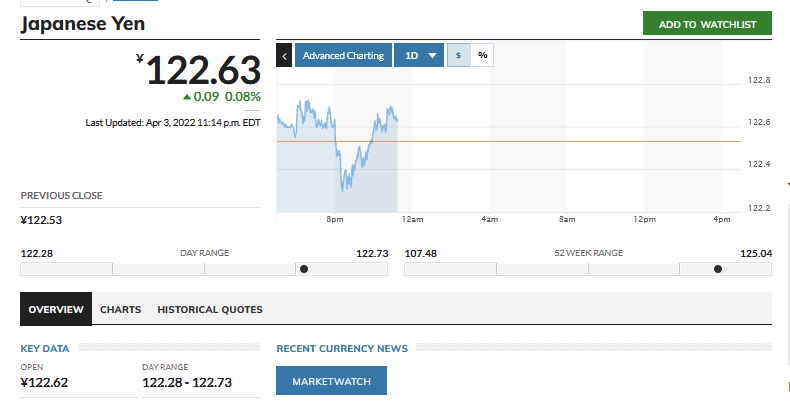
Task: Click the previous close value ¥122.53
Action: (x=41, y=220)
